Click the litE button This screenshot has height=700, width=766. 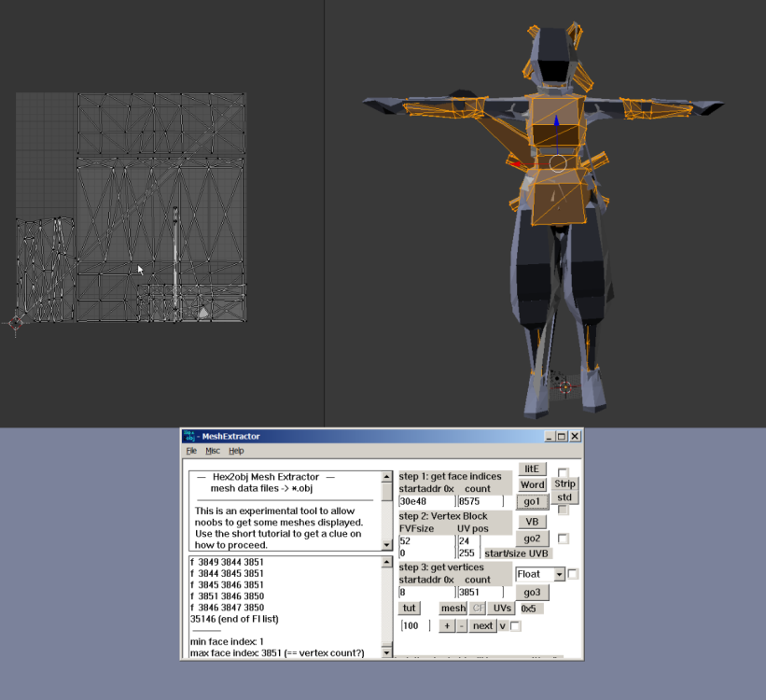[x=532, y=469]
